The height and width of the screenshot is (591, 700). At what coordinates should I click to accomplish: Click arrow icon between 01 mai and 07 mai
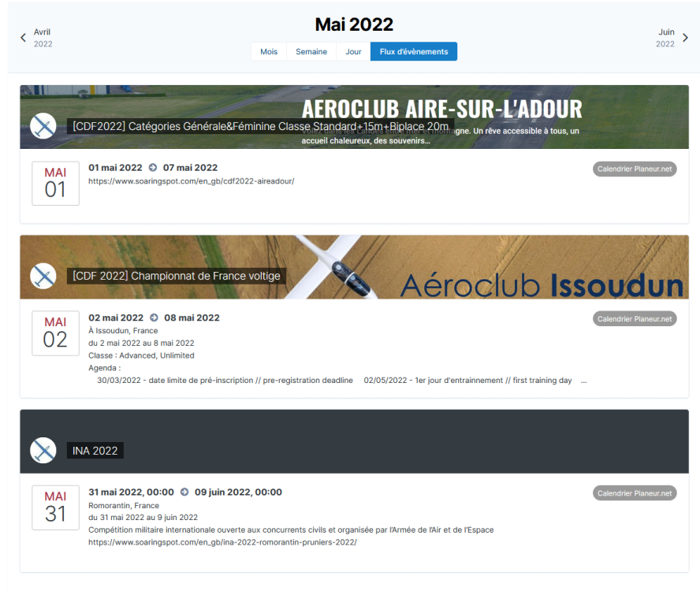pos(153,167)
